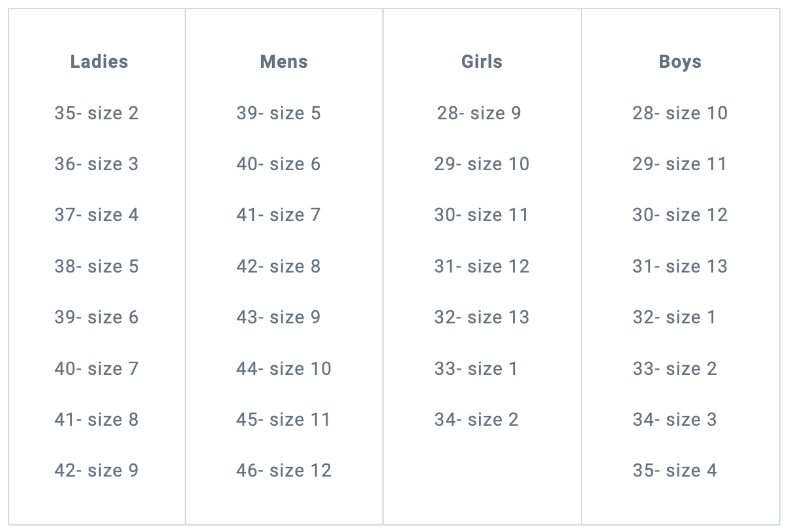Select Boys 28- size 10 entry
Screen dimensions: 787x532
[x=680, y=113]
